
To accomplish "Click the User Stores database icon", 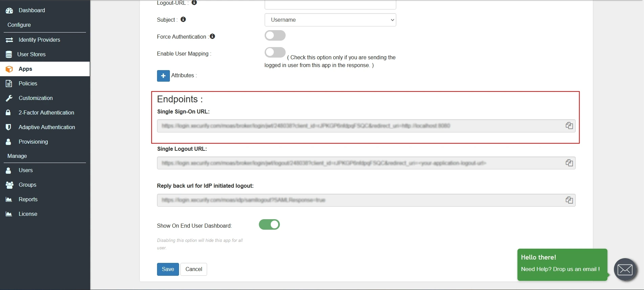I will (x=9, y=54).
